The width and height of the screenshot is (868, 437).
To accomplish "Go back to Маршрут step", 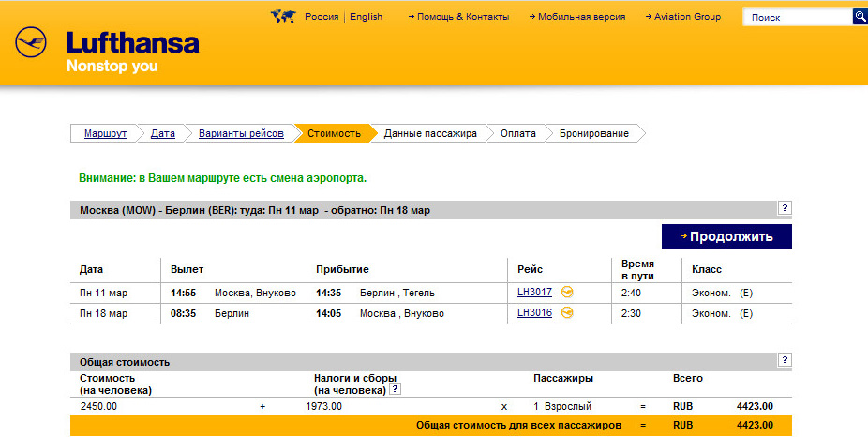I will tap(106, 133).
